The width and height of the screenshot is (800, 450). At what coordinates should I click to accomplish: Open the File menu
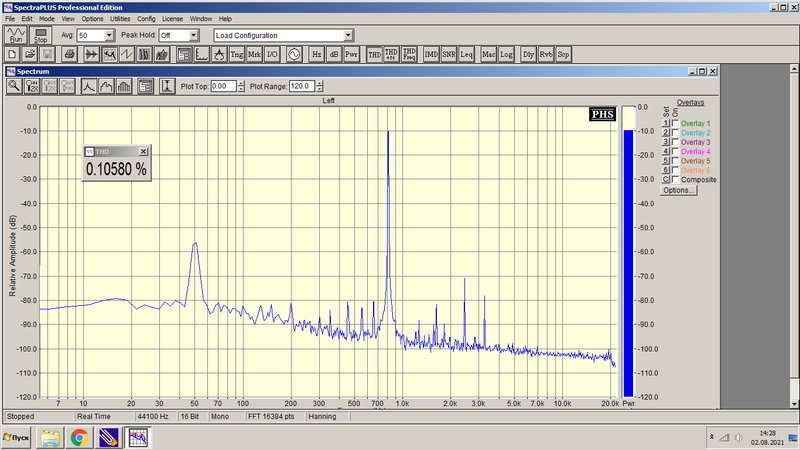click(10, 18)
